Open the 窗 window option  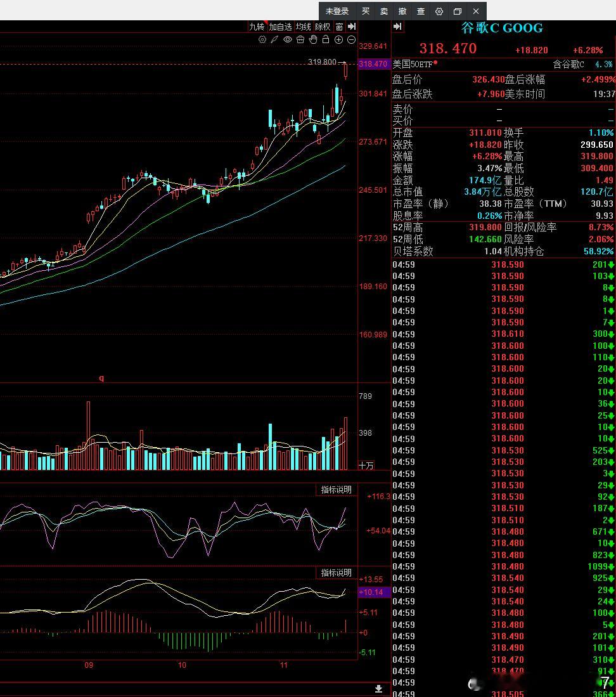coord(339,27)
